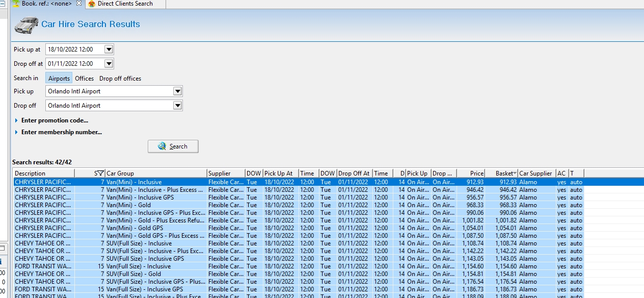Select Airports search option
The width and height of the screenshot is (644, 298).
pyautogui.click(x=59, y=79)
